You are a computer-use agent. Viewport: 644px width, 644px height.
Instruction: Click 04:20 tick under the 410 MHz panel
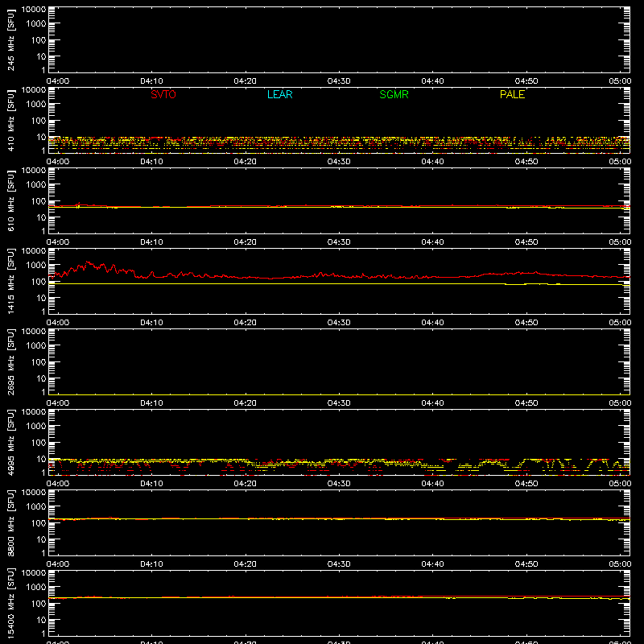tap(246, 162)
